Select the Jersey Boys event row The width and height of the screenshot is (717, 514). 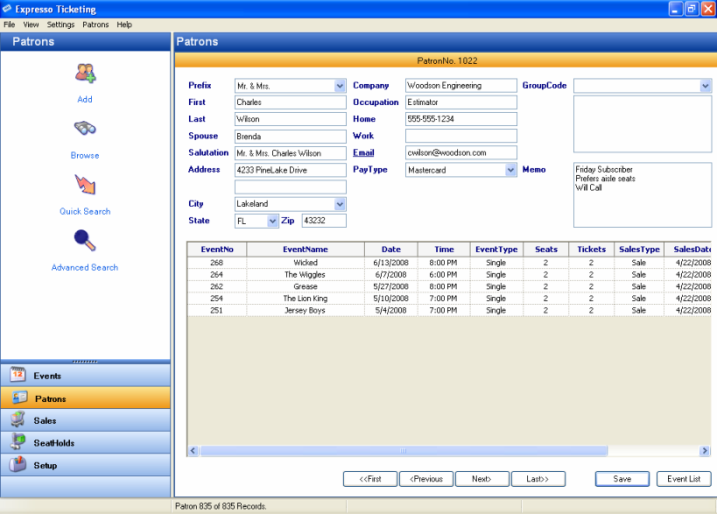449,310
